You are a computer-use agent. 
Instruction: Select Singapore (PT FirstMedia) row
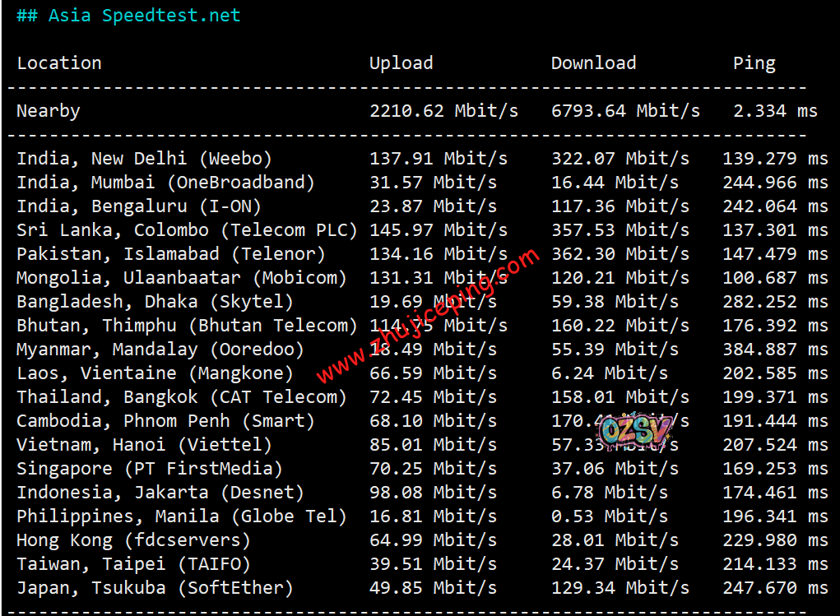coord(149,469)
